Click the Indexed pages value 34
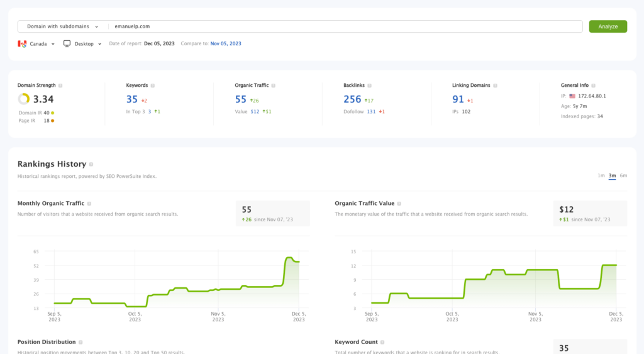The image size is (644, 354). pyautogui.click(x=600, y=116)
